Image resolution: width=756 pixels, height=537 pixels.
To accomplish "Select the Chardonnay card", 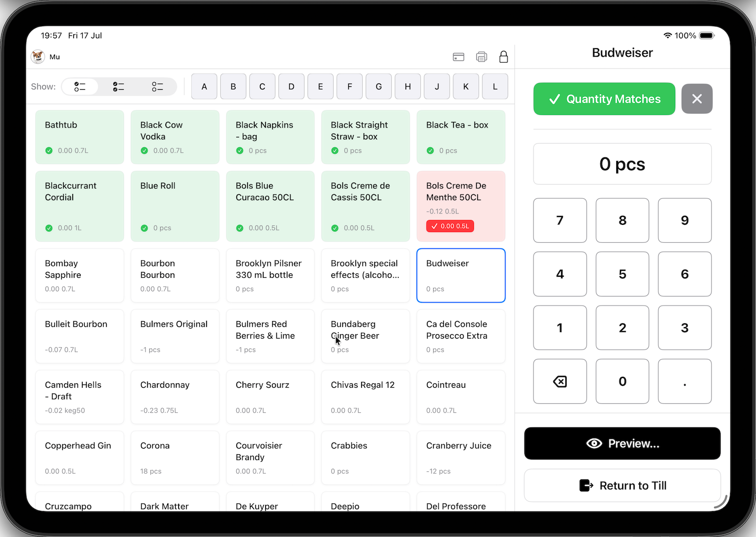I will 175,397.
